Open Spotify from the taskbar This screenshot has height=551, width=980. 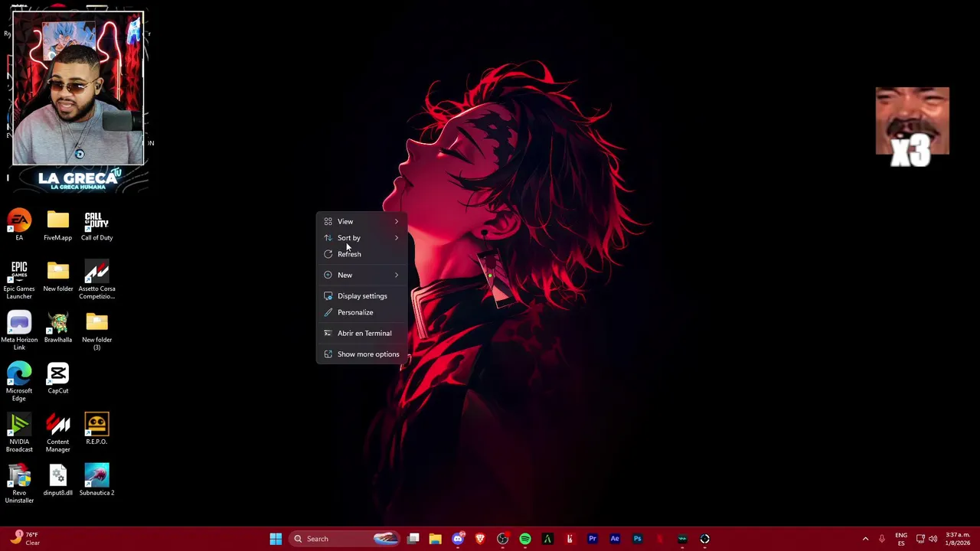point(525,539)
